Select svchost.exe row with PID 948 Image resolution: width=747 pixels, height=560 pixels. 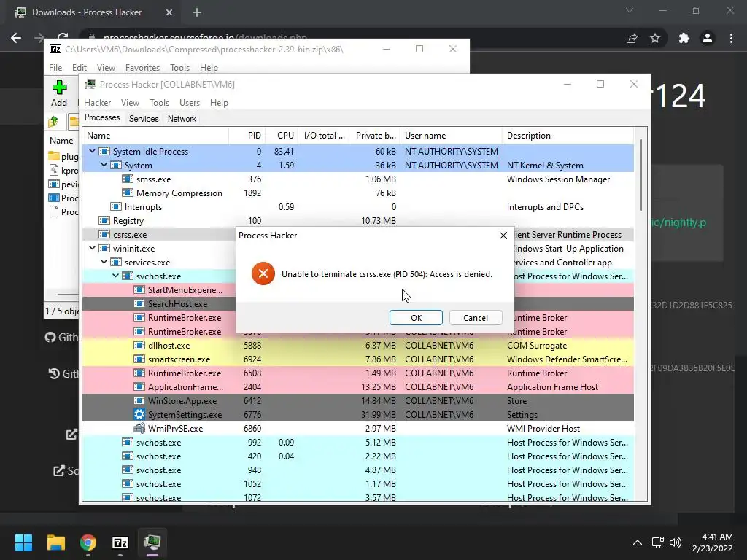[357, 470]
